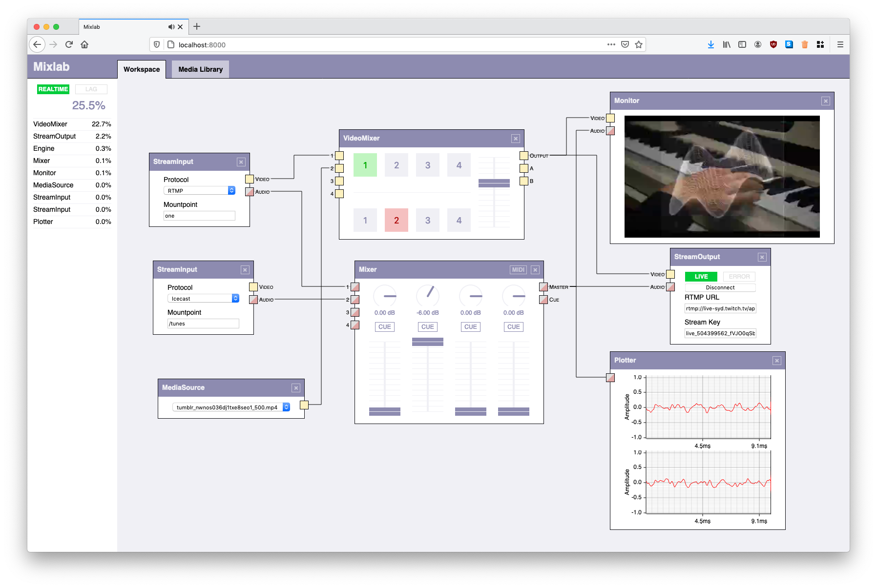Click the Stream Key input field
Image resolution: width=877 pixels, height=588 pixels.
[720, 333]
